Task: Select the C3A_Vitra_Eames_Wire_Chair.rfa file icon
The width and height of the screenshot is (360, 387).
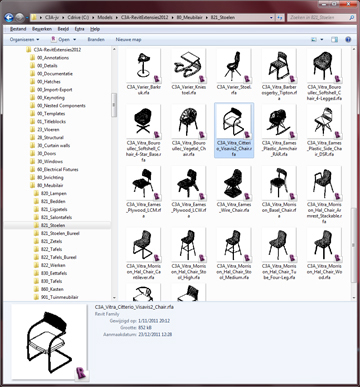Action: coord(234,183)
